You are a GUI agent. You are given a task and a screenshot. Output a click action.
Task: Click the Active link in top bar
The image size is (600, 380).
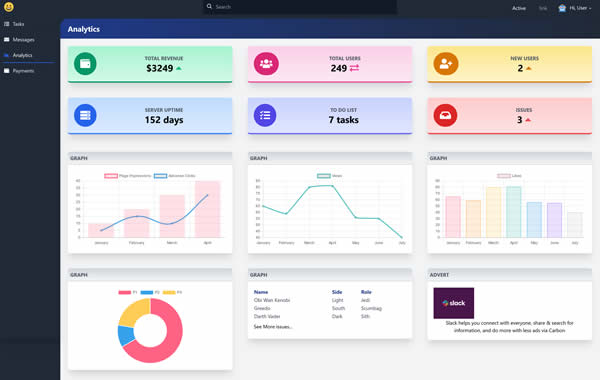[x=519, y=8]
